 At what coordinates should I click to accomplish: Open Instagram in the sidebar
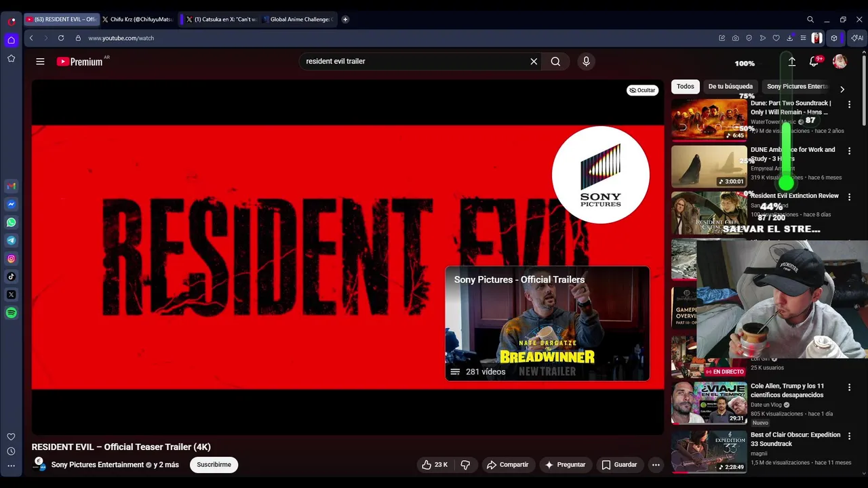pos(11,258)
